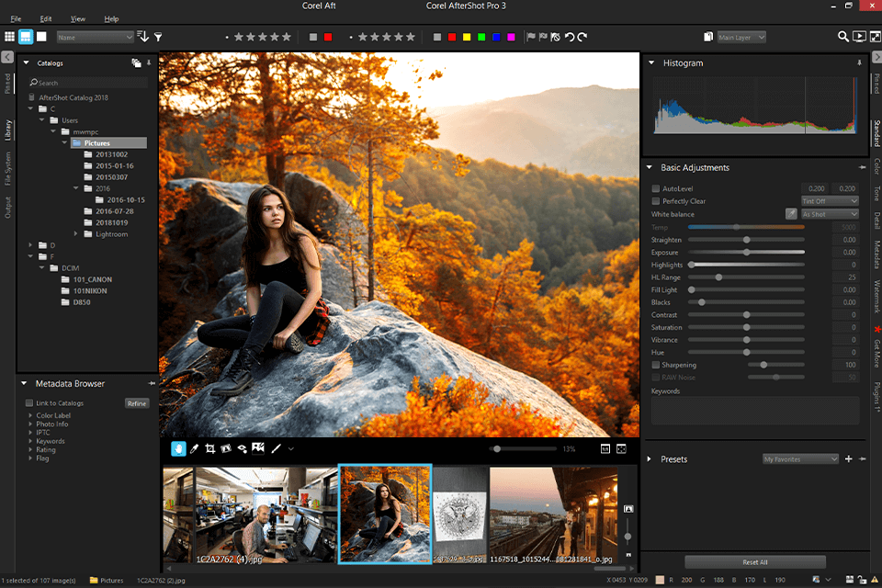Click the Reset All button

coord(755,562)
